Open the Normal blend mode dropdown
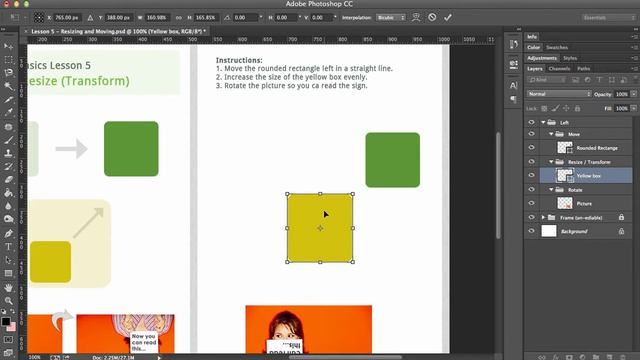The image size is (640, 360). tap(559, 94)
